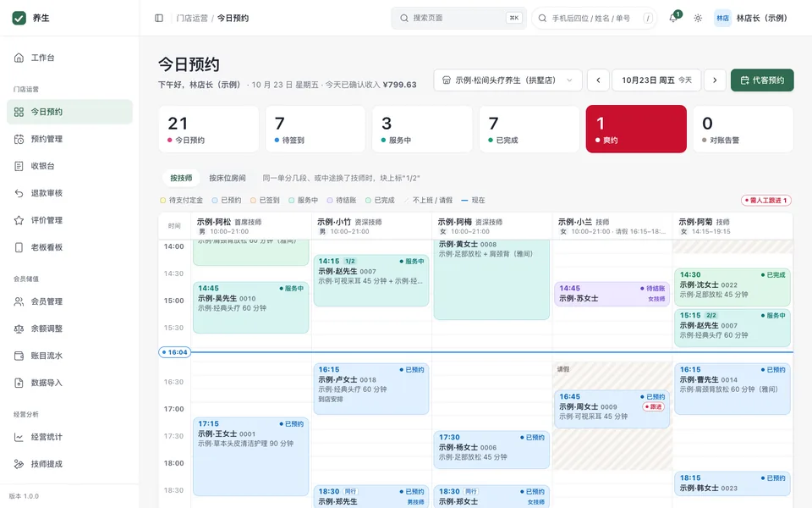The width and height of the screenshot is (812, 508).
Task: Click 门店运营 breadcrumb
Action: click(x=192, y=18)
